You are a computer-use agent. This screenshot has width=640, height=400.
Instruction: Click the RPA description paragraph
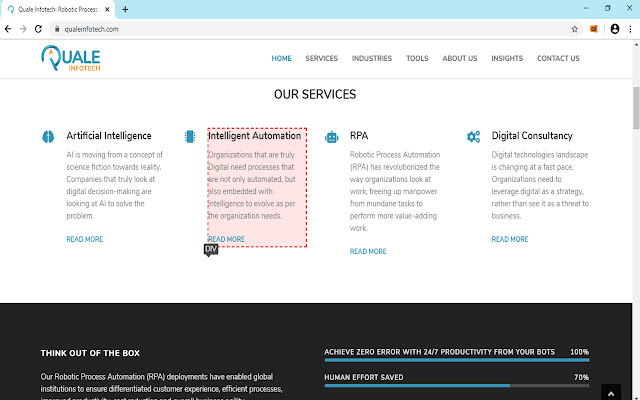(x=395, y=191)
